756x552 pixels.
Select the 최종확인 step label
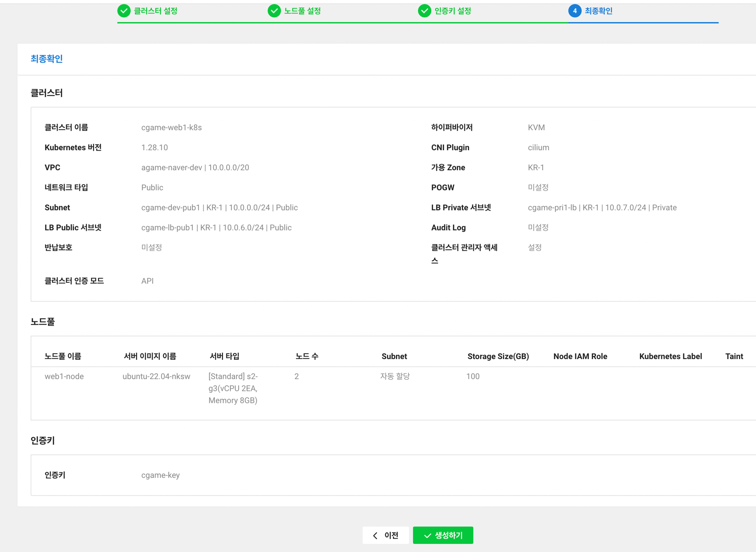click(x=598, y=11)
